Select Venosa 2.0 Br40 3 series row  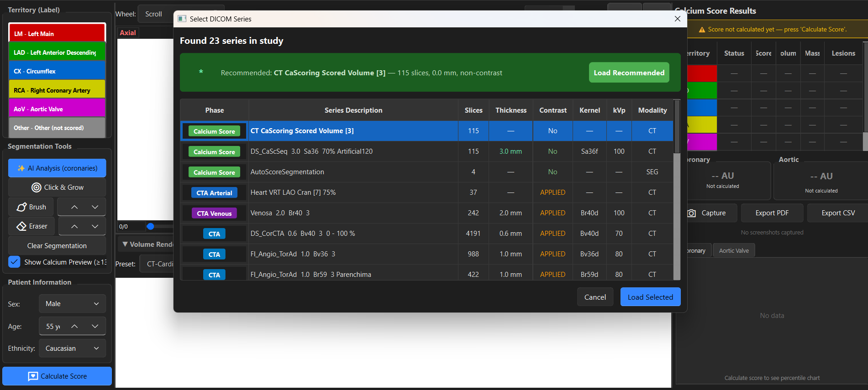pyautogui.click(x=427, y=213)
